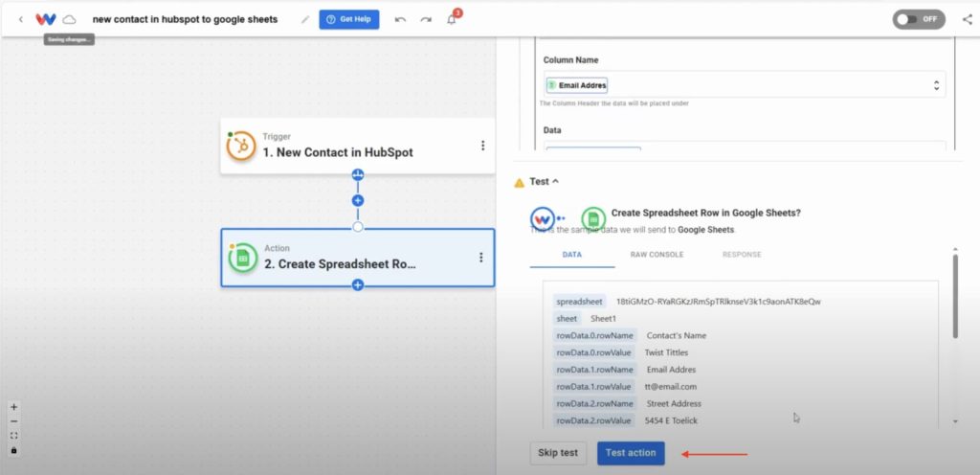The height and width of the screenshot is (475, 980).
Task: Open the Column Name dropdown
Action: point(745,85)
